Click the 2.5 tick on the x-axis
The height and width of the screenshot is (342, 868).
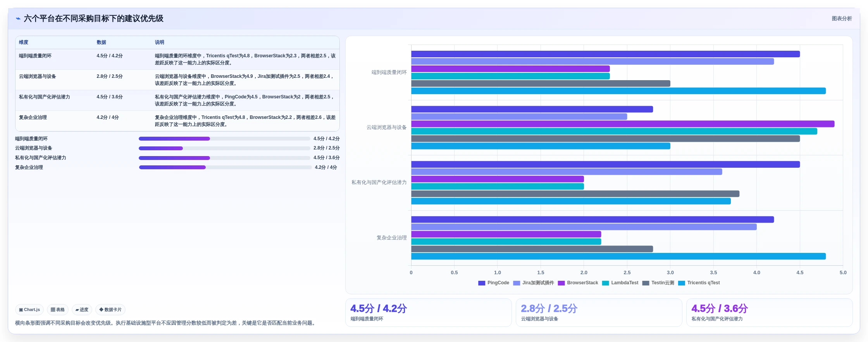point(627,273)
